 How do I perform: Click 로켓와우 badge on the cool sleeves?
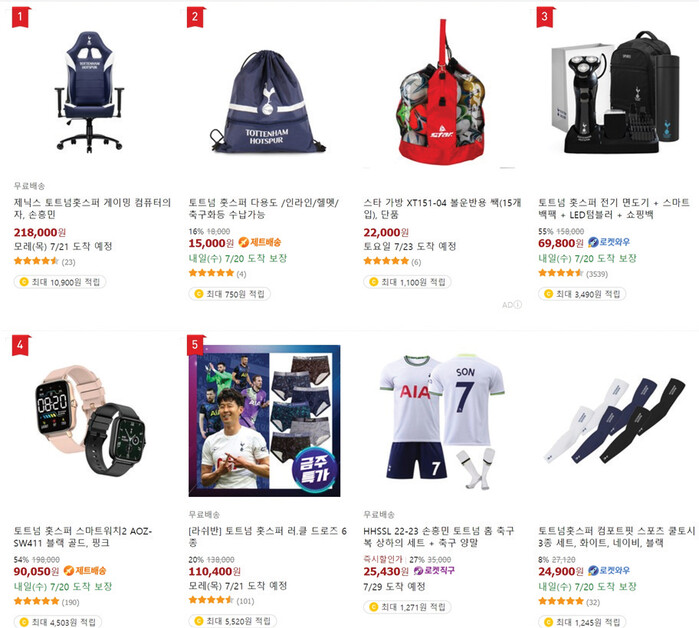pyautogui.click(x=609, y=571)
